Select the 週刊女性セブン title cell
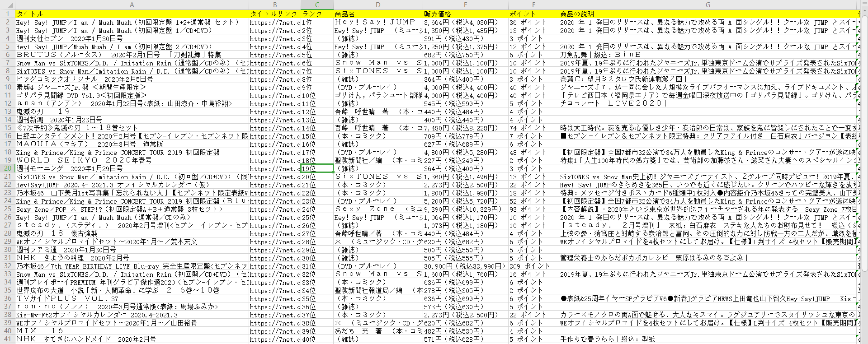This screenshot has height=344, width=868. click(x=132, y=38)
